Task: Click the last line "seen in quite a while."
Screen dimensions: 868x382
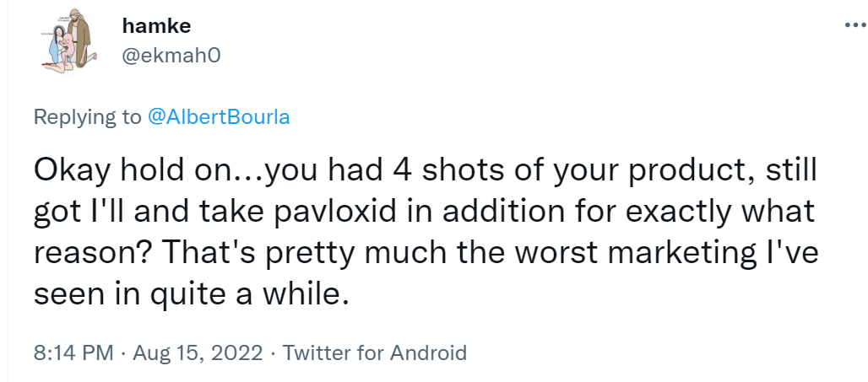Action: 190,294
